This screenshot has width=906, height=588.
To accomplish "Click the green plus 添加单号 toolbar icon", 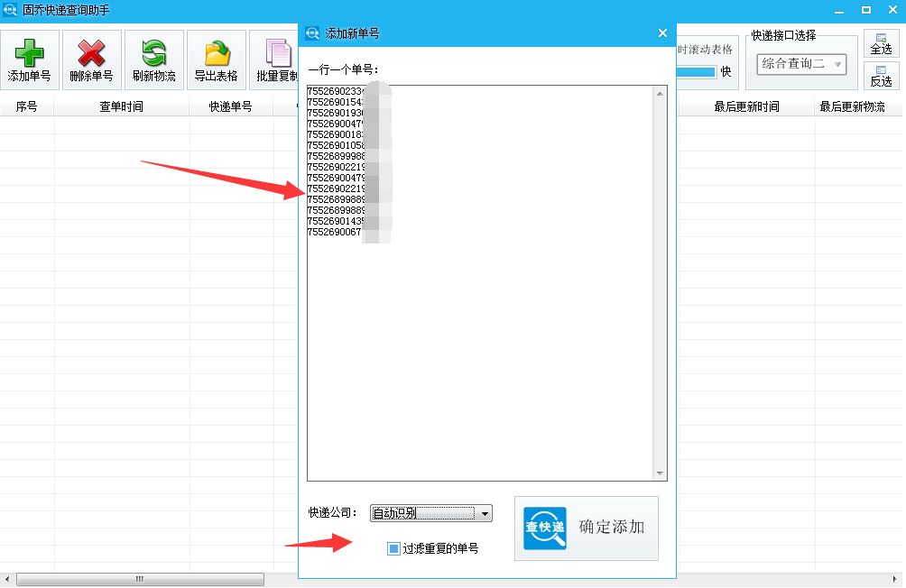I will pyautogui.click(x=30, y=53).
